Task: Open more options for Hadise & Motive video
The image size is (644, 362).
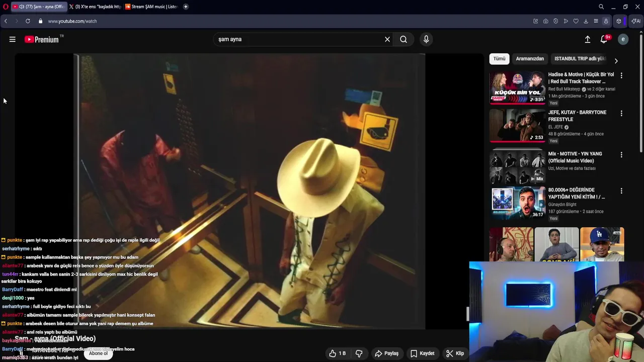Action: pos(621,75)
